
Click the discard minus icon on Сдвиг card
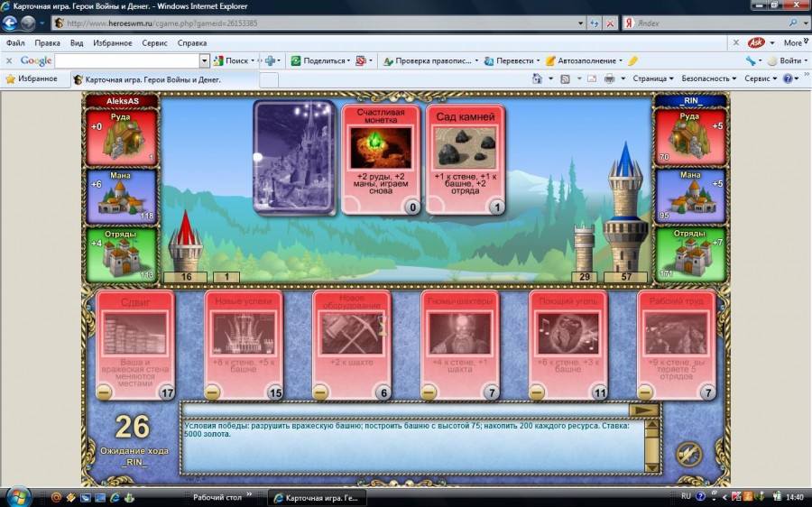(105, 392)
